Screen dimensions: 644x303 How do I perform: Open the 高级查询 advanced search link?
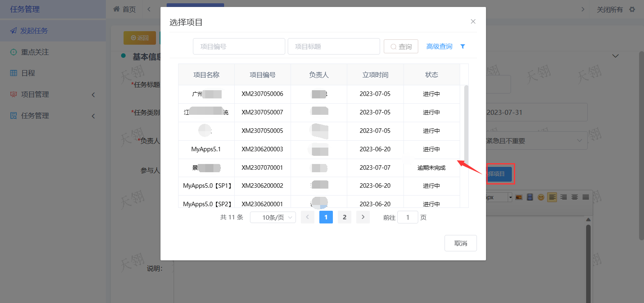(439, 46)
